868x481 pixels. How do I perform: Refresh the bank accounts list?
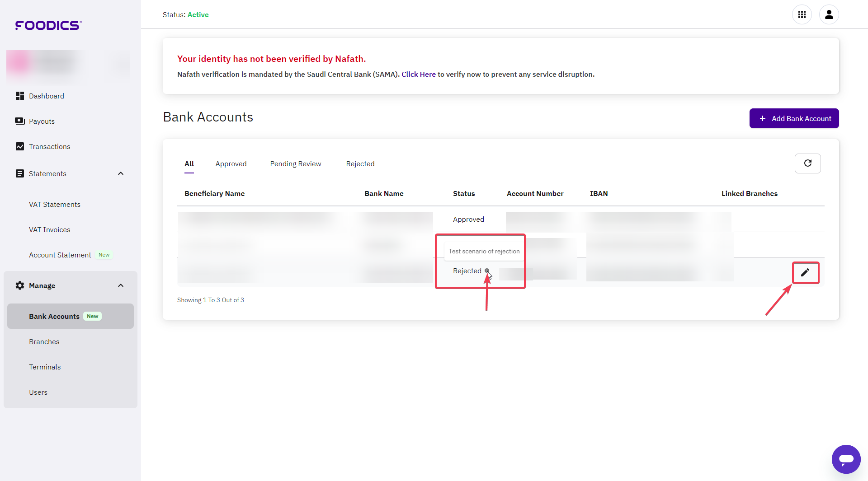tap(808, 163)
